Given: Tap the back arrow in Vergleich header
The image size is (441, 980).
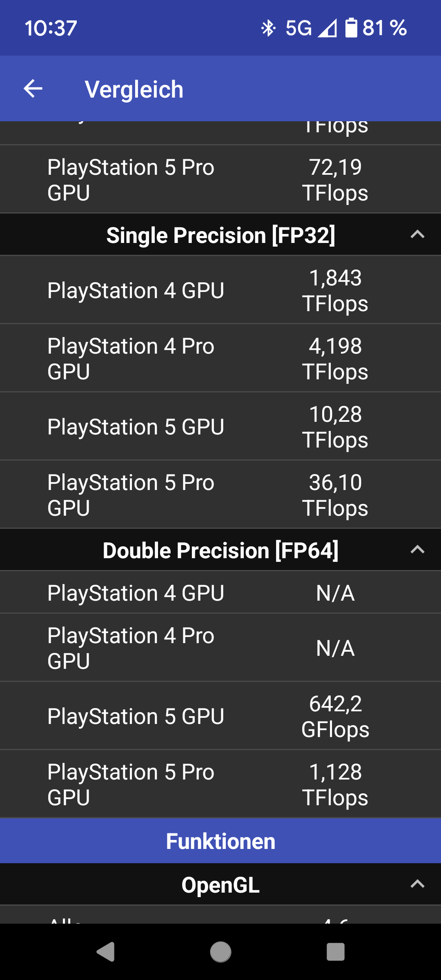Looking at the screenshot, I should pyautogui.click(x=33, y=89).
